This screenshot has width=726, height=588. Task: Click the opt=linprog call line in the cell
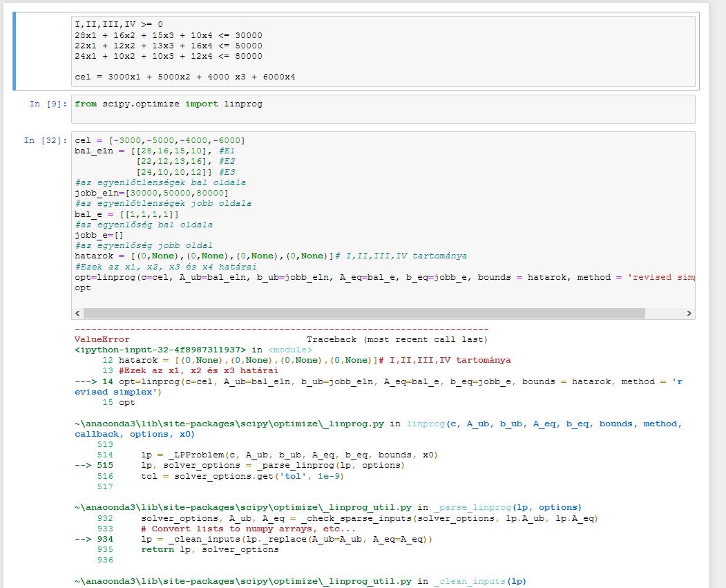(x=276, y=277)
